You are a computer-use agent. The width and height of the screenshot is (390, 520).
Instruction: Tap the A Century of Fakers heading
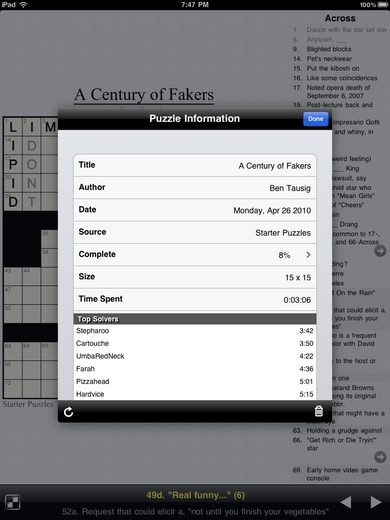point(144,95)
